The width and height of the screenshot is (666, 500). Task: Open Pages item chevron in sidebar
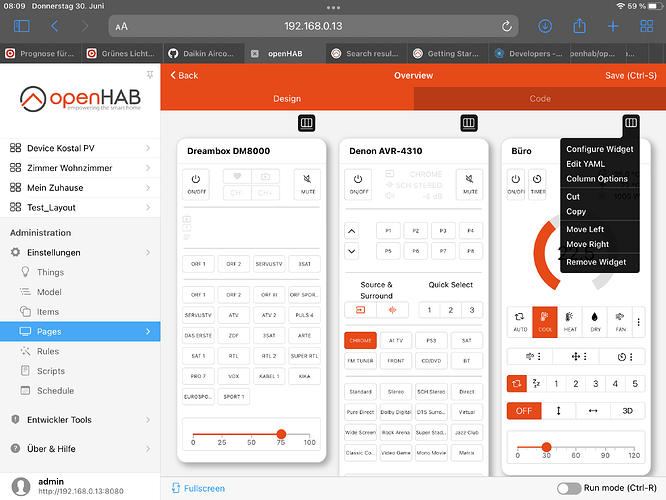[148, 331]
